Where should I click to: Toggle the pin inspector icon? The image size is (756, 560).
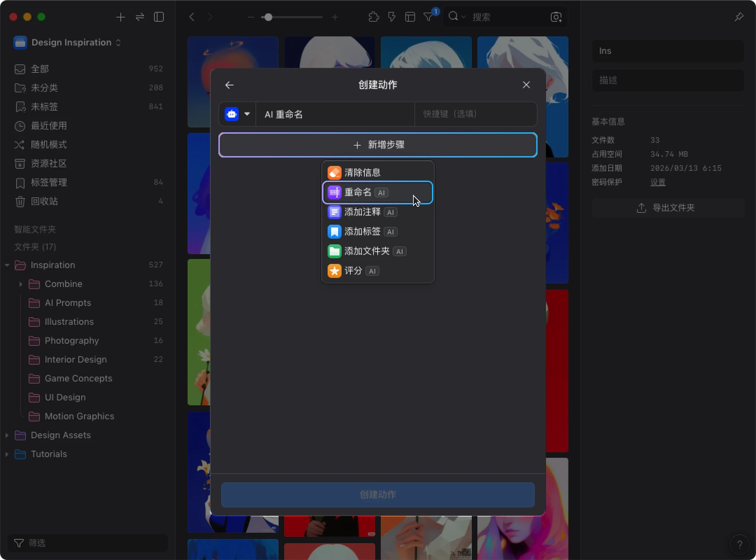pyautogui.click(x=739, y=17)
